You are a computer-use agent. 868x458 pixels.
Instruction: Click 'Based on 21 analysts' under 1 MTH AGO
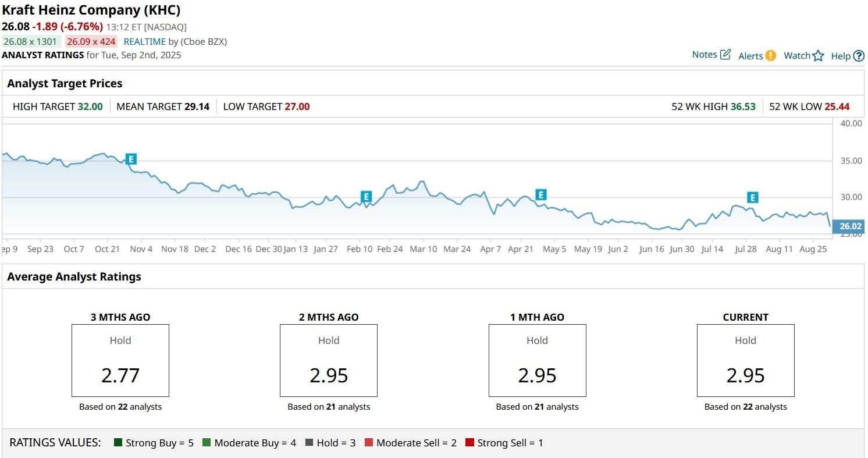[x=538, y=407]
